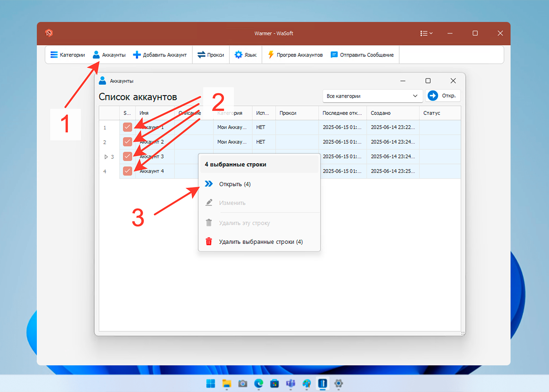Viewport: 549px width, 392px height.
Task: Expand row 3 with the triangle arrow
Action: [106, 157]
